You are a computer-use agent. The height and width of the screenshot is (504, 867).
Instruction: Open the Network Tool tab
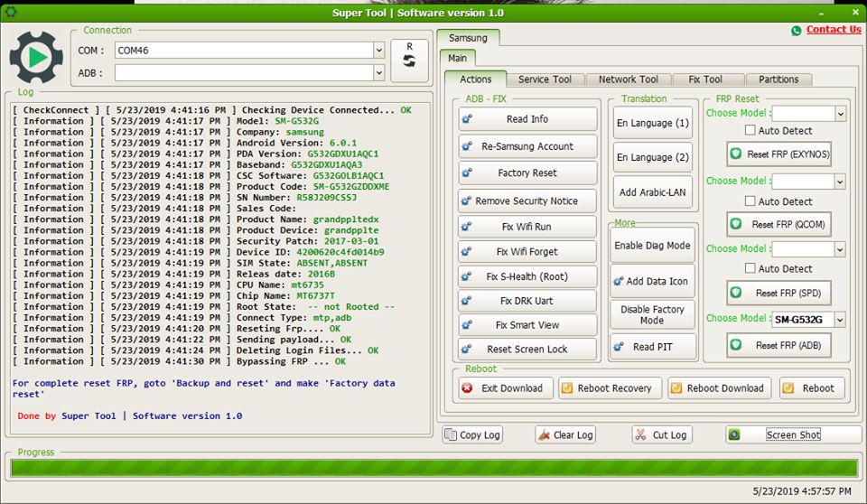pos(629,79)
